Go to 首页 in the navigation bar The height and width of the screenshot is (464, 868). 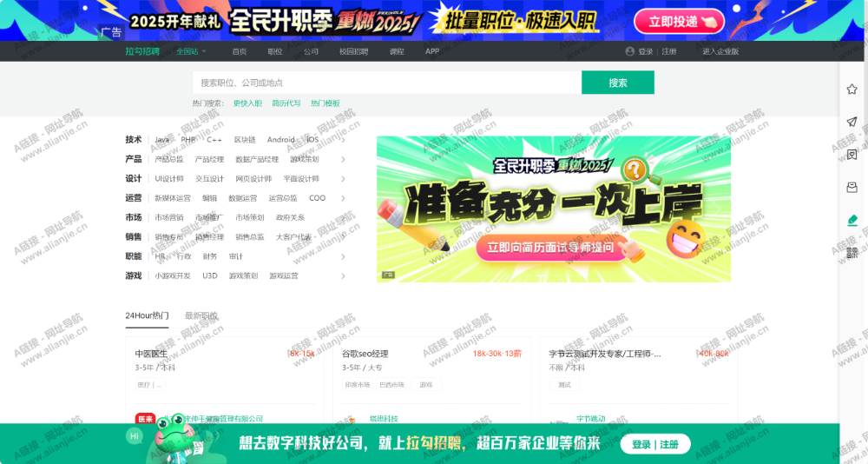point(240,51)
